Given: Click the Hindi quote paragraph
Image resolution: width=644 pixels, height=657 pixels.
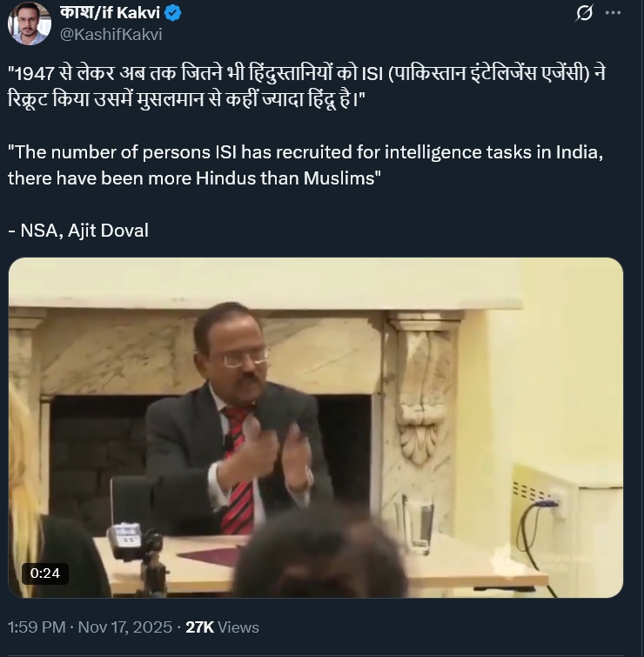Looking at the screenshot, I should pyautogui.click(x=305, y=85).
